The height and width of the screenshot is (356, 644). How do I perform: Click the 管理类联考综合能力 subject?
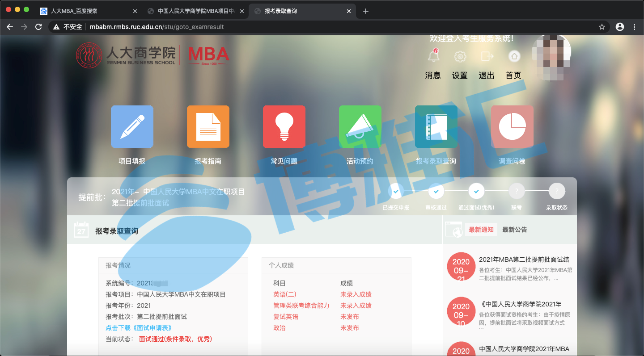coord(301,306)
